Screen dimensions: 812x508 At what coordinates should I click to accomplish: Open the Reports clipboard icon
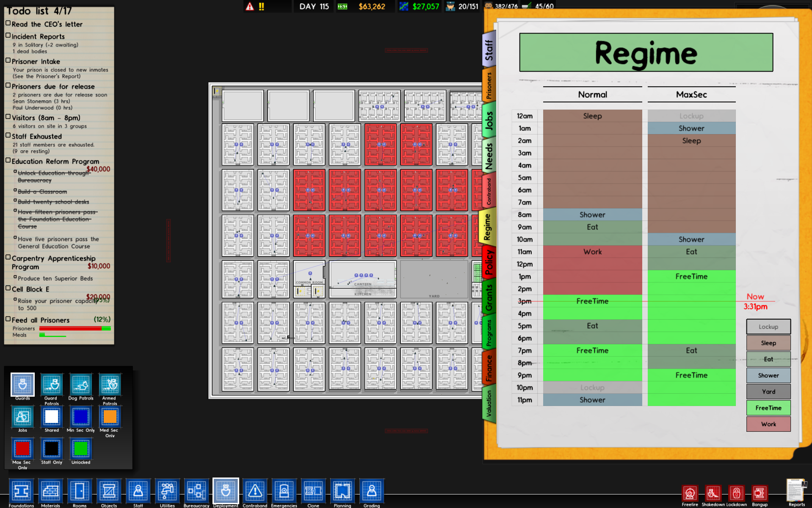coord(796,491)
